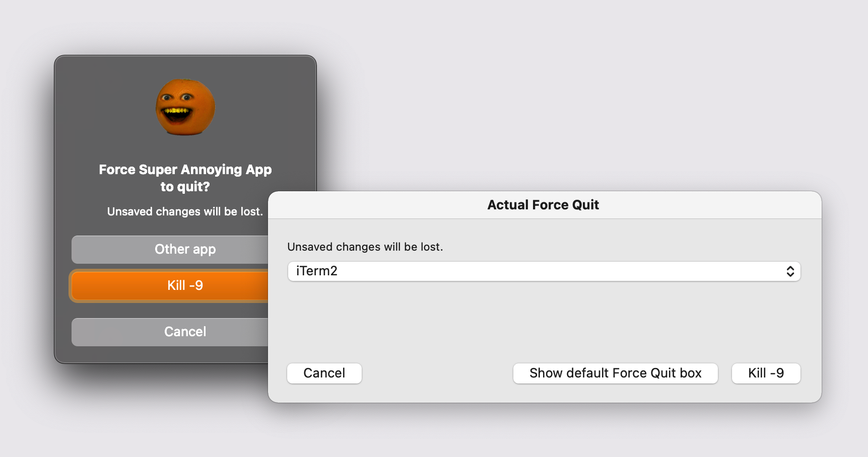Viewport: 868px width, 457px height.
Task: Click the up-down chevron on the iTerm2 popup
Action: pos(790,272)
